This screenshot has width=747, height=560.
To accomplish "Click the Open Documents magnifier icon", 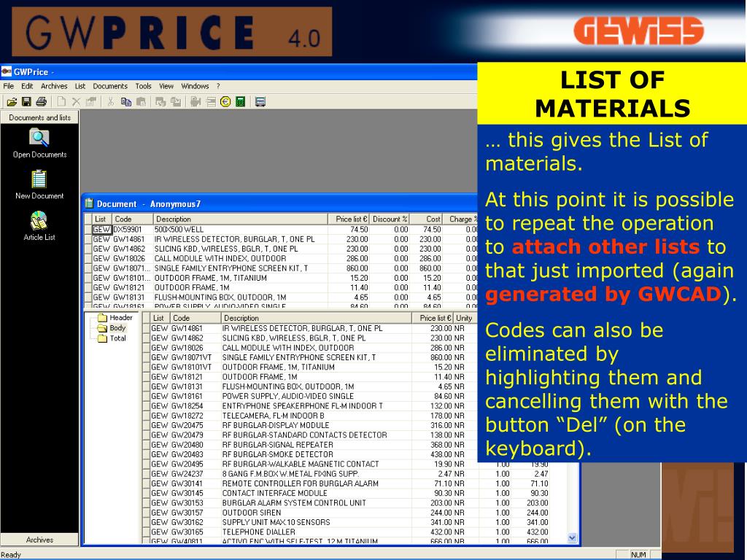I will 39,138.
